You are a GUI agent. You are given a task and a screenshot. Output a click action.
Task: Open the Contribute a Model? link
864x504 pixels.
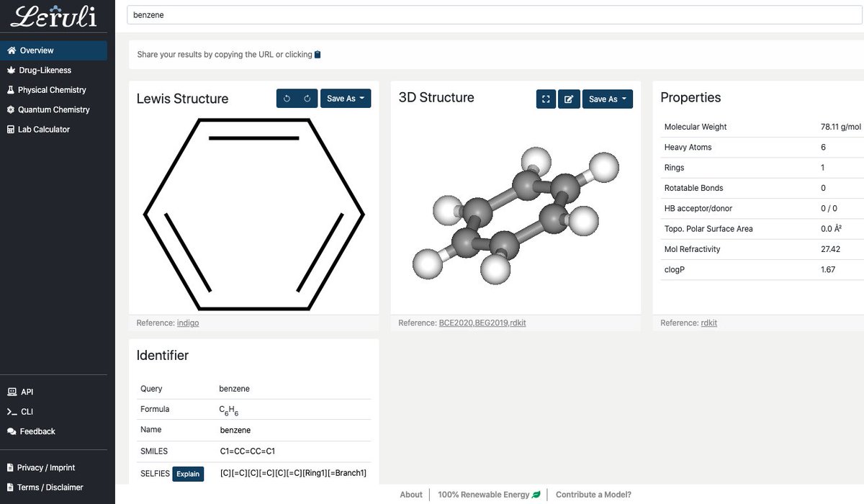click(593, 495)
